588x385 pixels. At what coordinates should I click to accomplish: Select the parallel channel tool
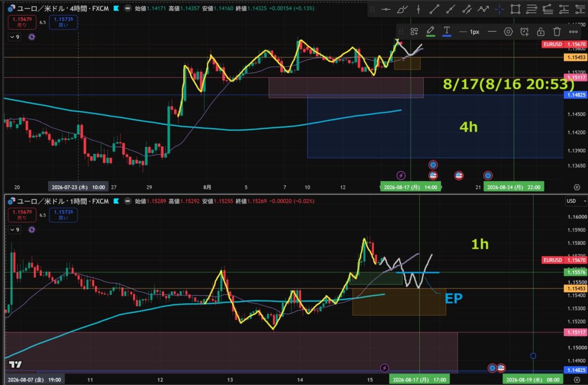467,9
